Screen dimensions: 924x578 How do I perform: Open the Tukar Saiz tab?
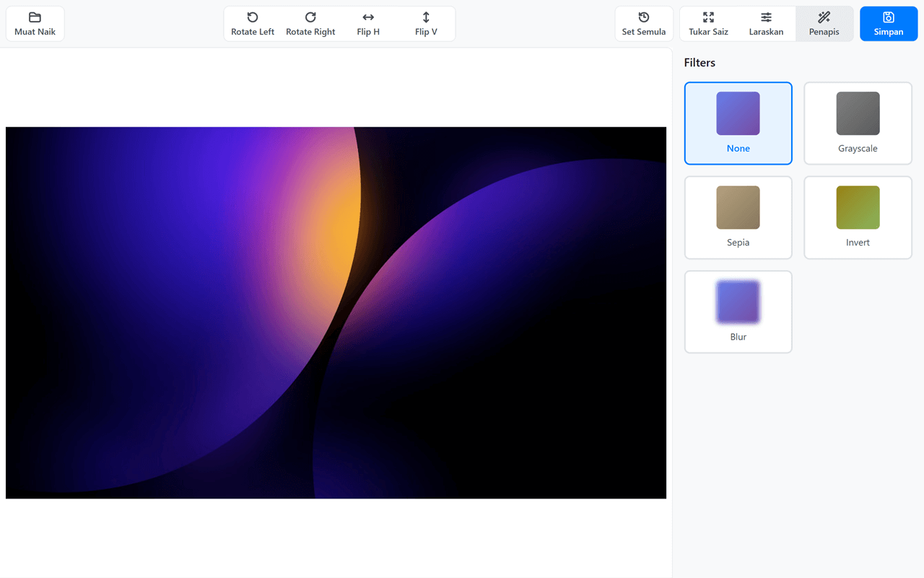pos(709,24)
